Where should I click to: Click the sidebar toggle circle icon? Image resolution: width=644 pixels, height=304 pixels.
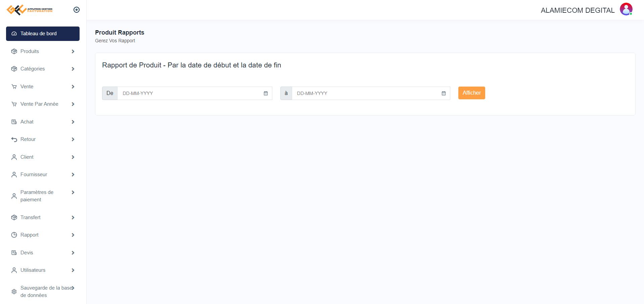(x=77, y=10)
